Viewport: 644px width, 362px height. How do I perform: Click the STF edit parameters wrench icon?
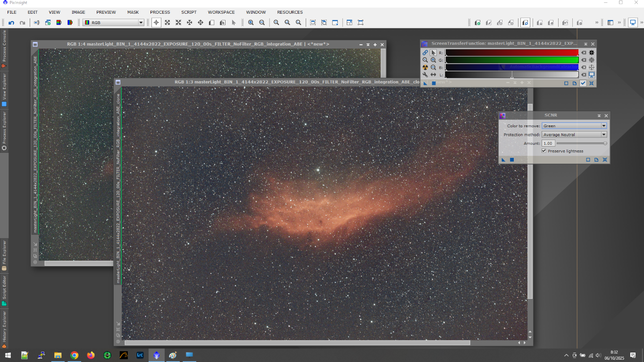point(425,75)
